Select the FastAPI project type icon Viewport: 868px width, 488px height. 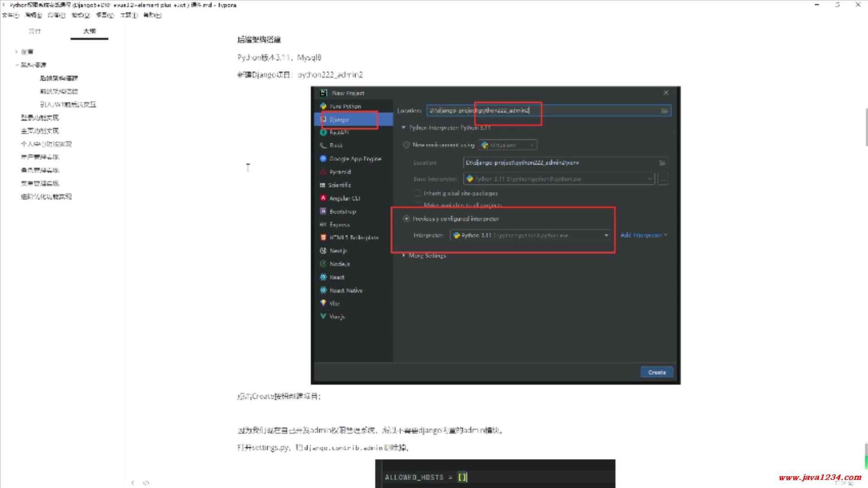point(323,132)
